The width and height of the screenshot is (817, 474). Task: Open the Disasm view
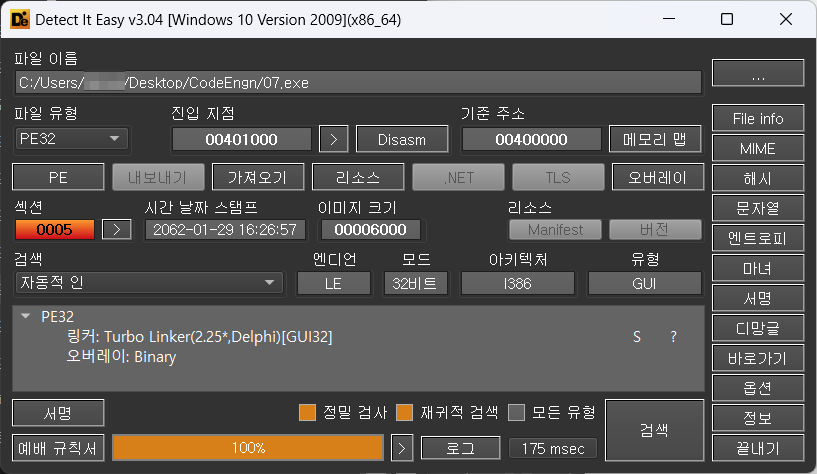point(402,140)
